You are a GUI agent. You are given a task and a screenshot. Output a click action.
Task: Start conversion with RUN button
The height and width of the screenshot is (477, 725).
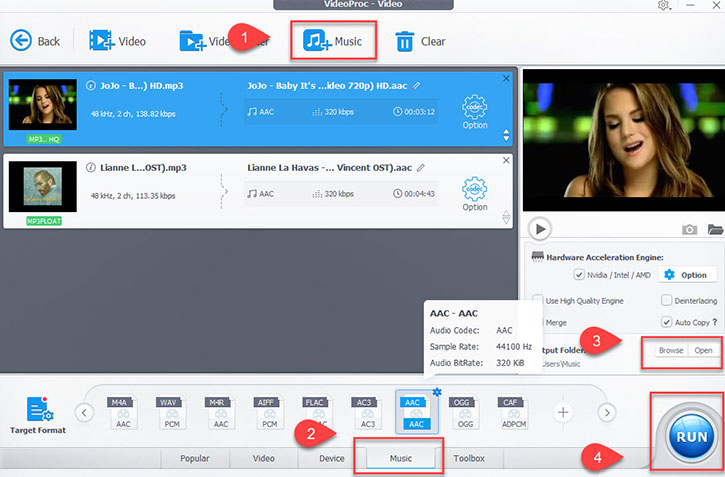(691, 436)
